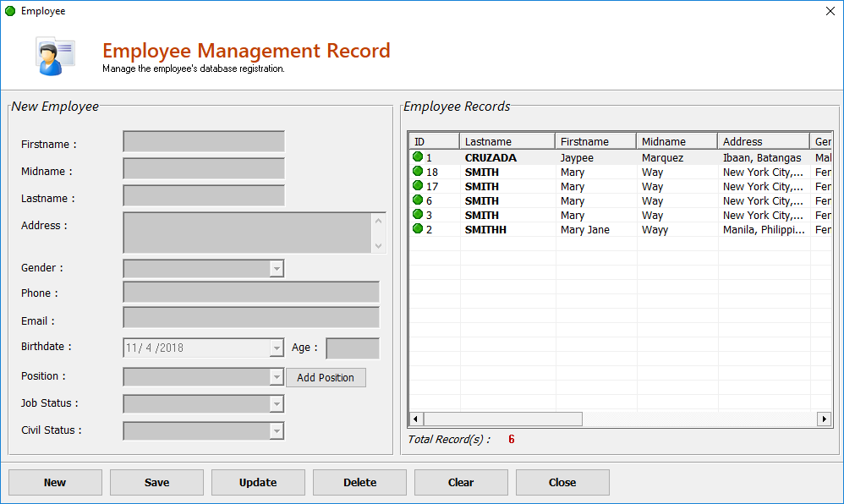The image size is (844, 504).
Task: Select the CRUZADA lastname cell
Action: (x=491, y=158)
